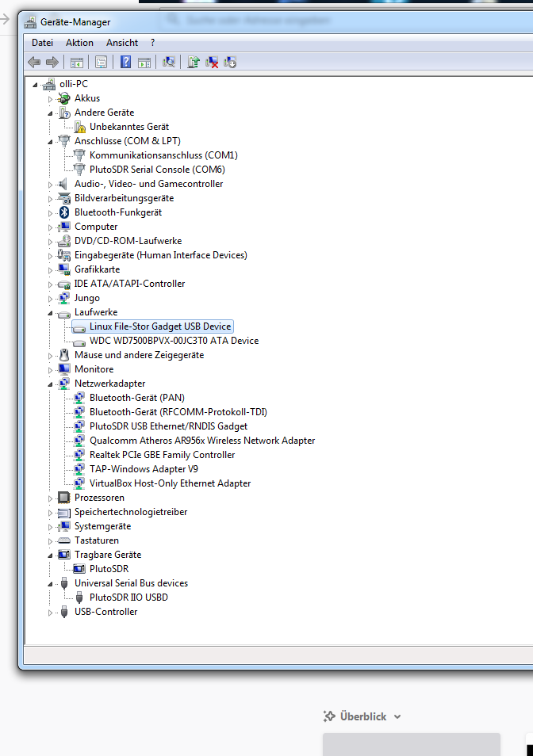Screen dimensions: 533x756
Task: Select PlutoSDR Serial Console (COM6)
Action: [157, 170]
